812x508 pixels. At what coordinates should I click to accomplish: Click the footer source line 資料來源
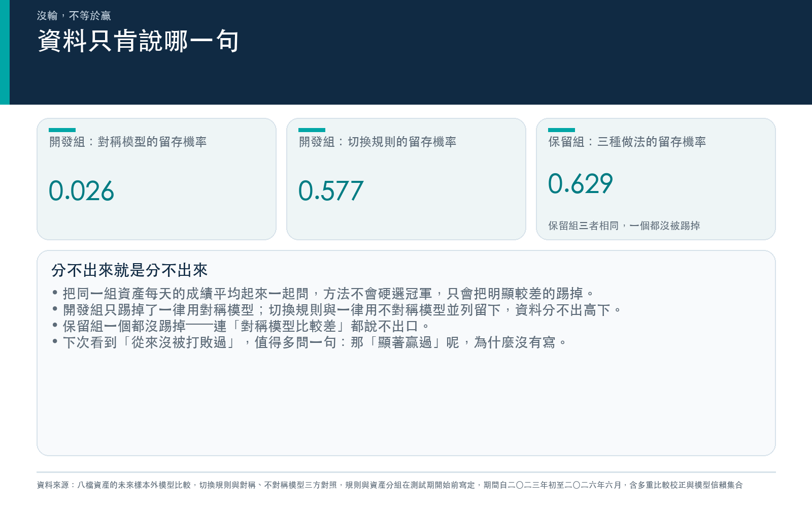coord(390,485)
